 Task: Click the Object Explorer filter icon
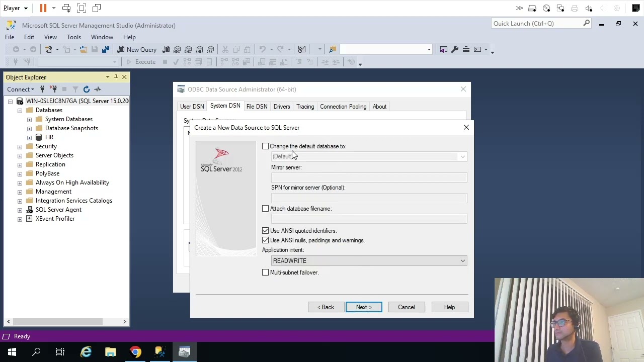click(75, 89)
